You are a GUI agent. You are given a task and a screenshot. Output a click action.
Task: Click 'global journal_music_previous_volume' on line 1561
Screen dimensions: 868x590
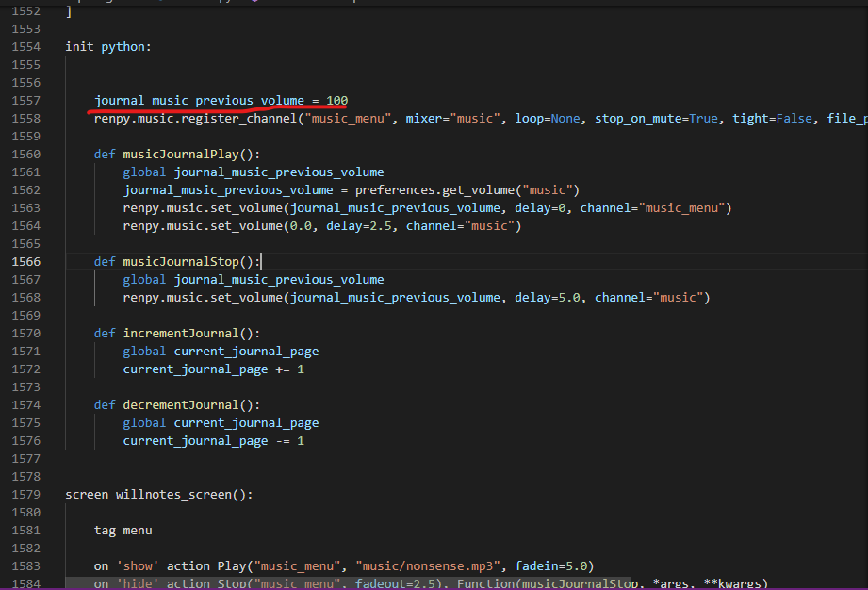[254, 172]
